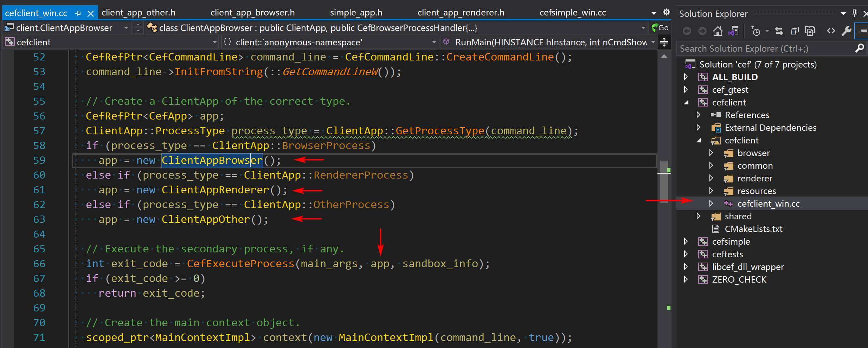Switch to the client_app_other.h tab

point(138,13)
